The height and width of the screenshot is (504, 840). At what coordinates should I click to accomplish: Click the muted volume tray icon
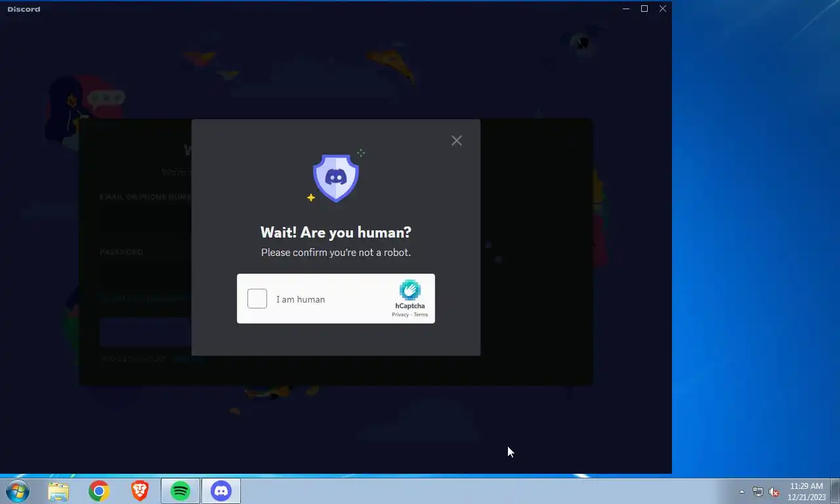click(774, 492)
